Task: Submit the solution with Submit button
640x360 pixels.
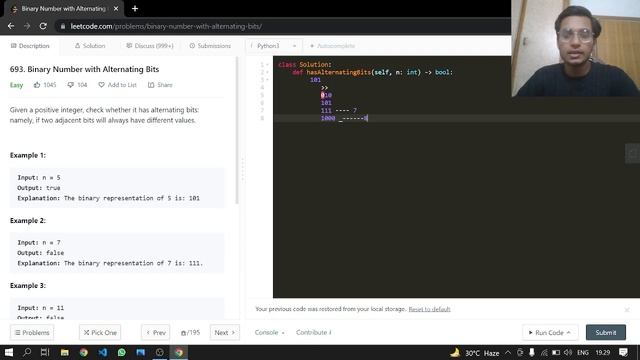Action: [606, 333]
